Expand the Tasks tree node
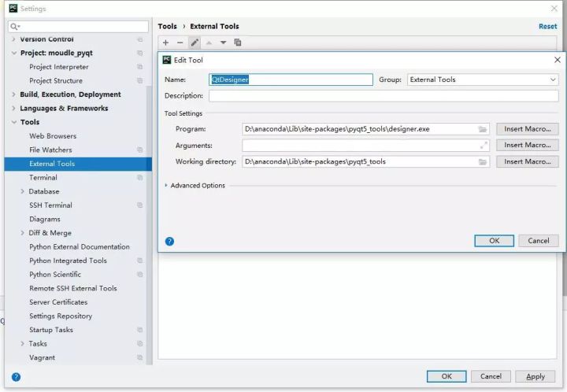This screenshot has width=567, height=392. (22, 343)
